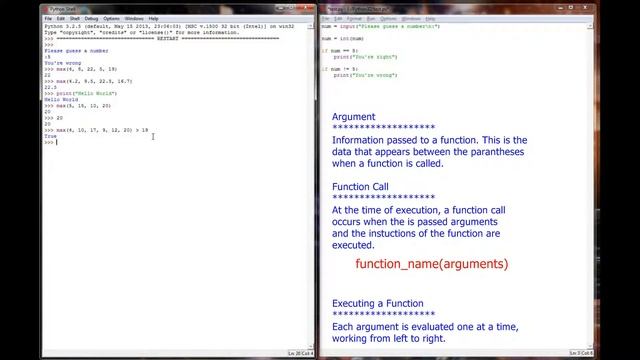Viewport: 640px width, 360px height.
Task: Click the red 'function_name(arguments)' text
Action: point(432,264)
